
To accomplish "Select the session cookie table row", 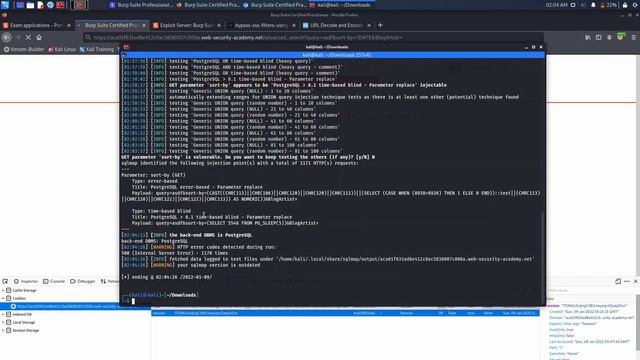I will [345, 313].
